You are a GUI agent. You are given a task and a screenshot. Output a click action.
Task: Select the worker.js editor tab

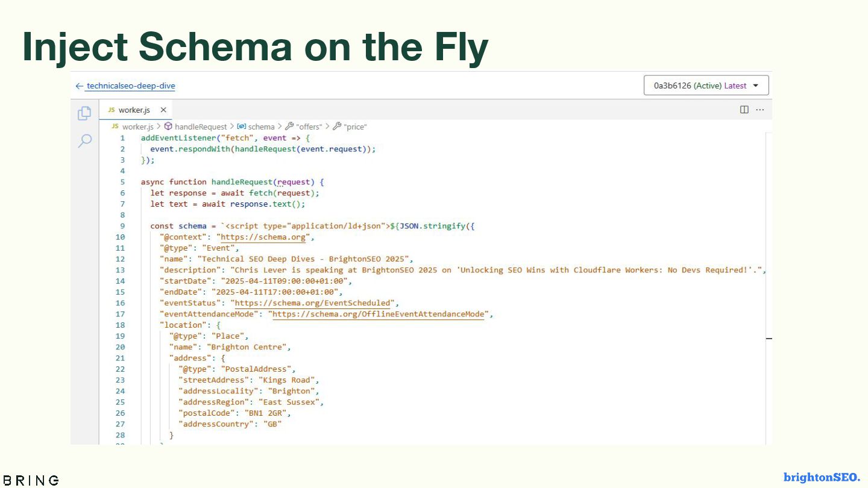(134, 110)
